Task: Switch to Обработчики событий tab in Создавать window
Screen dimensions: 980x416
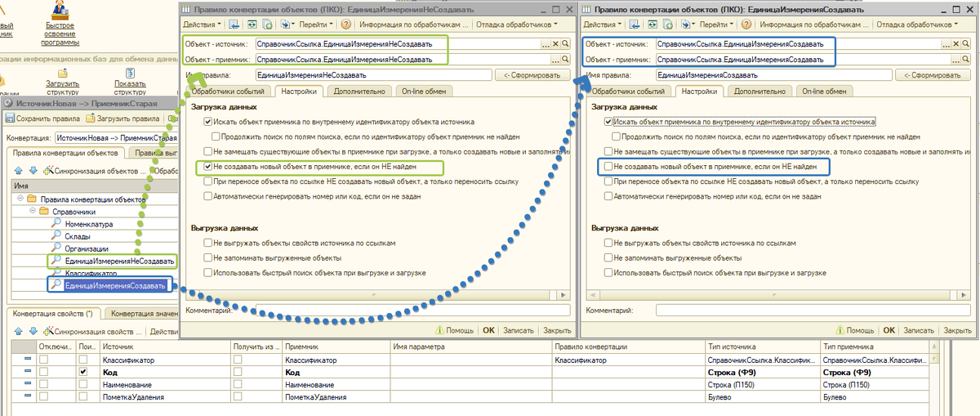Action: tap(628, 92)
